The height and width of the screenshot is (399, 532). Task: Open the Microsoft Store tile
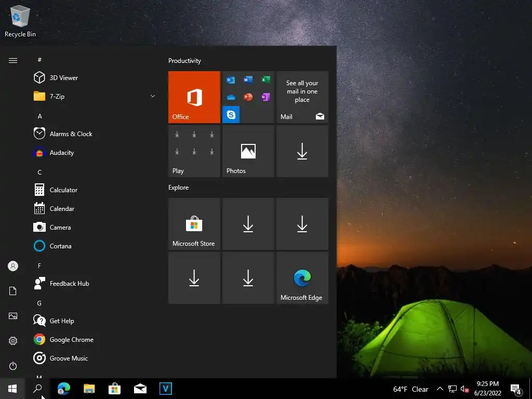click(194, 224)
